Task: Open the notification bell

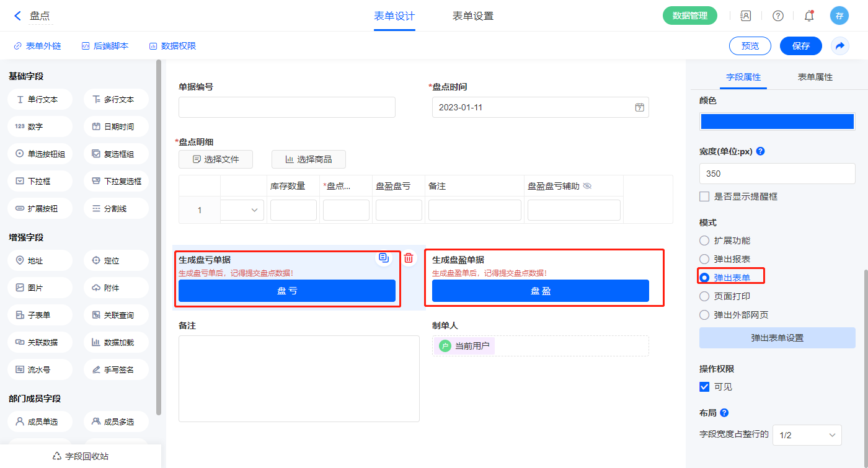Action: (x=808, y=16)
